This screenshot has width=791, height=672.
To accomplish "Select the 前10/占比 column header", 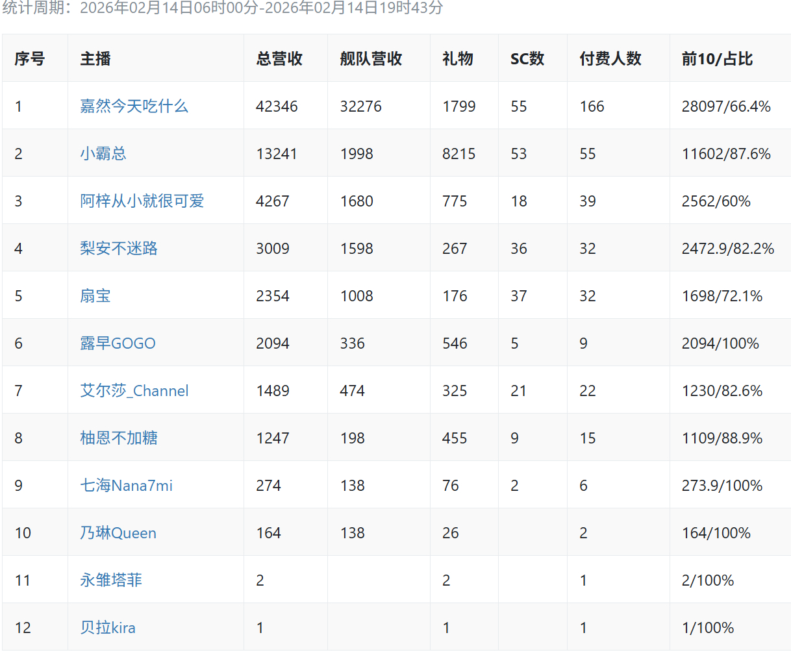I will 717,58.
